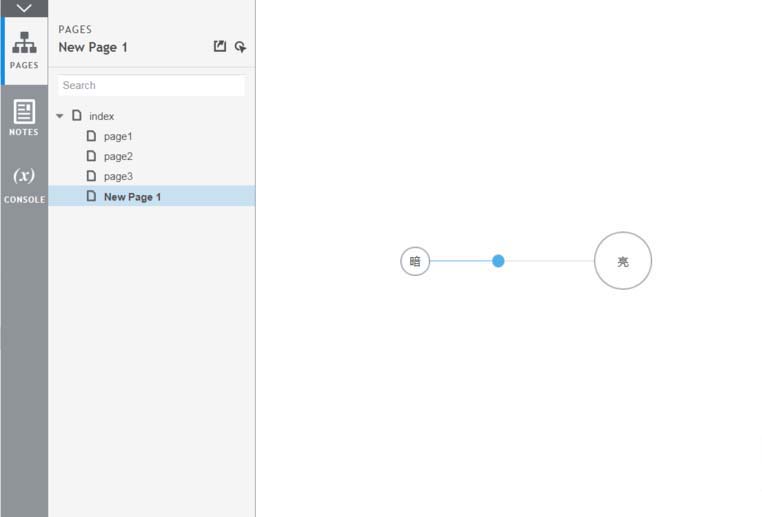The width and height of the screenshot is (762, 517).
Task: Click the Search pages input field
Action: 151,86
